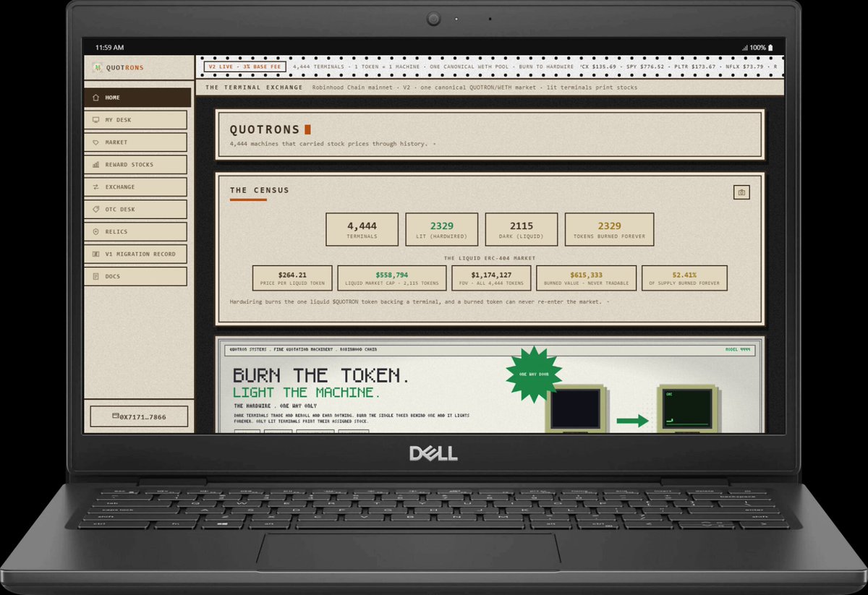
Task: Open Reward Stocks via bar chart icon
Action: coord(96,165)
